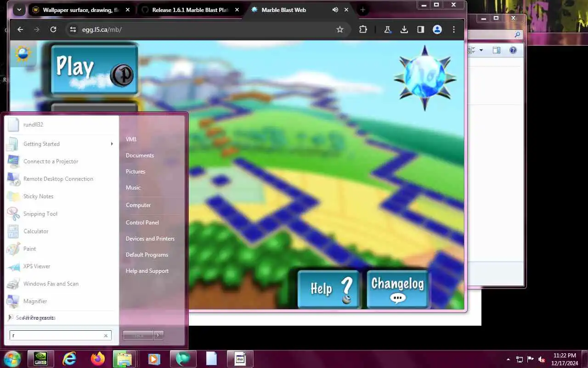Click the VM1 user folder link

coord(131,139)
